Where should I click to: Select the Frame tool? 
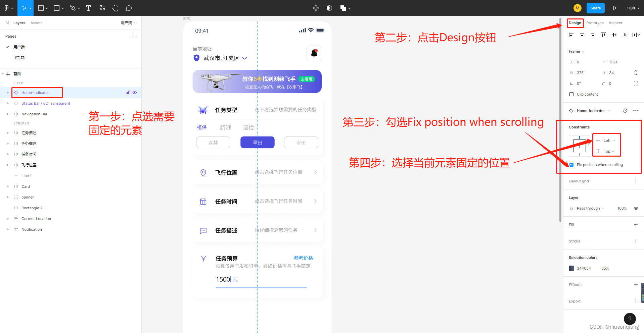point(41,8)
